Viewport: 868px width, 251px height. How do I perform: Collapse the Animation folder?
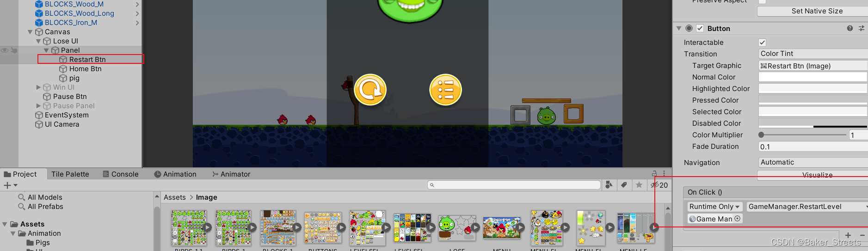coord(13,233)
